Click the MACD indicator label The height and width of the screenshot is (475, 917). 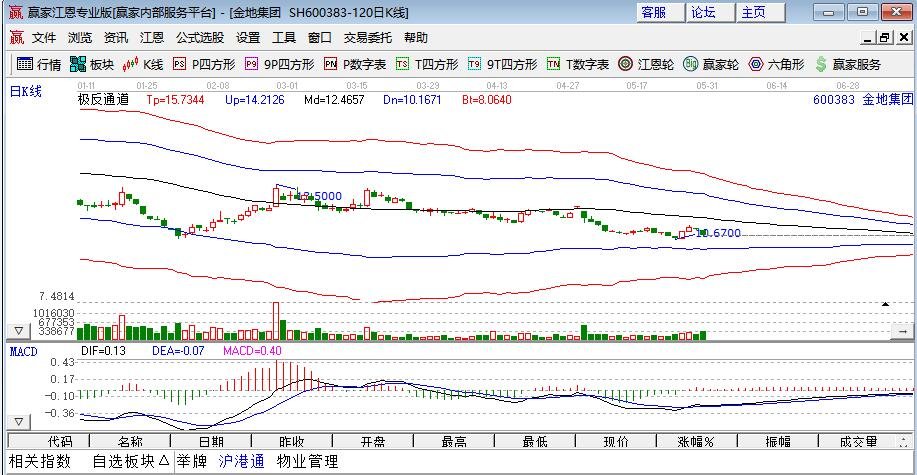pos(23,352)
